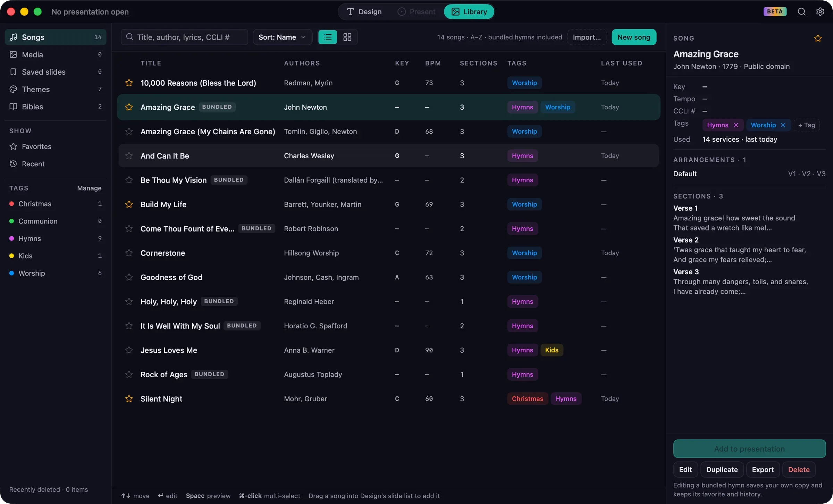Open Media in the sidebar

coord(56,54)
